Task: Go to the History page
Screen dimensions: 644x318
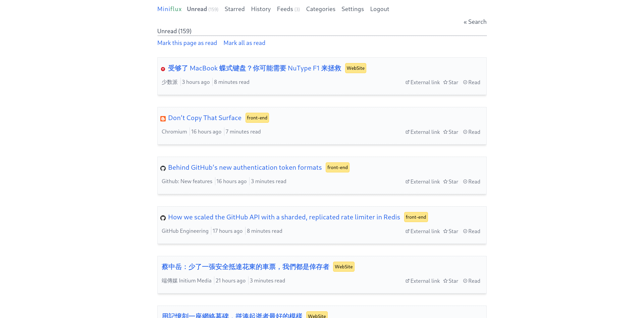Action: coord(261,9)
